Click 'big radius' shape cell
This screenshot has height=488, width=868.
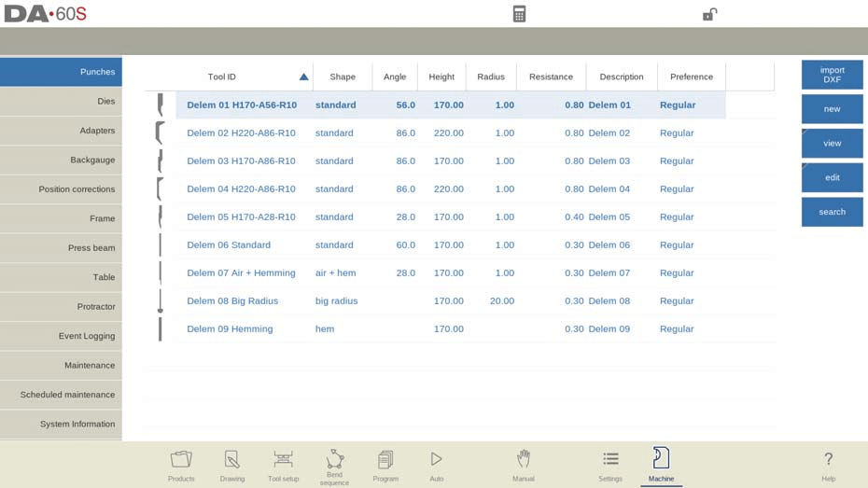coord(337,301)
